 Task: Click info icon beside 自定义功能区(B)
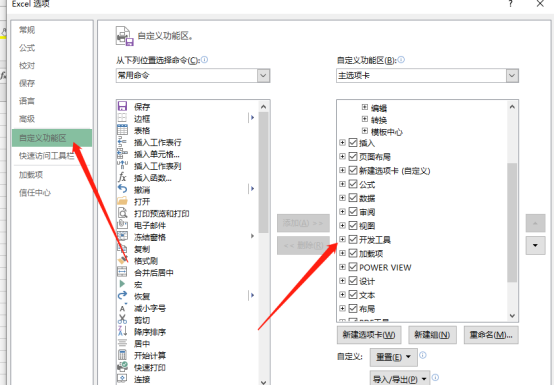pos(401,60)
